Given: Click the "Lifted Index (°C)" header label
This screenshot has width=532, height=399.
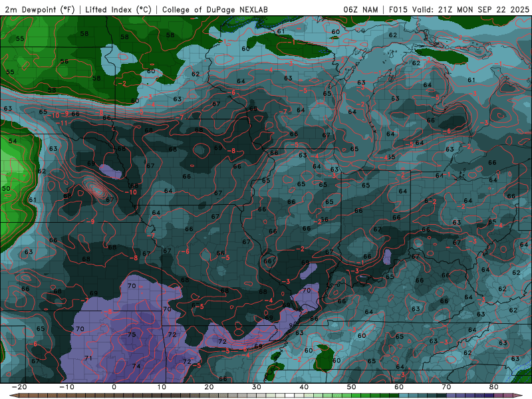Looking at the screenshot, I should point(118,9).
